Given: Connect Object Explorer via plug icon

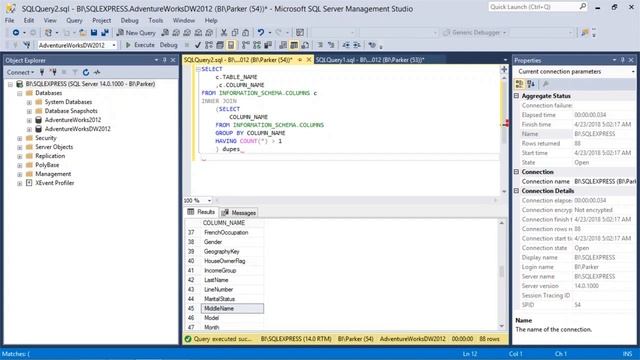Looking at the screenshot, I should 42,72.
